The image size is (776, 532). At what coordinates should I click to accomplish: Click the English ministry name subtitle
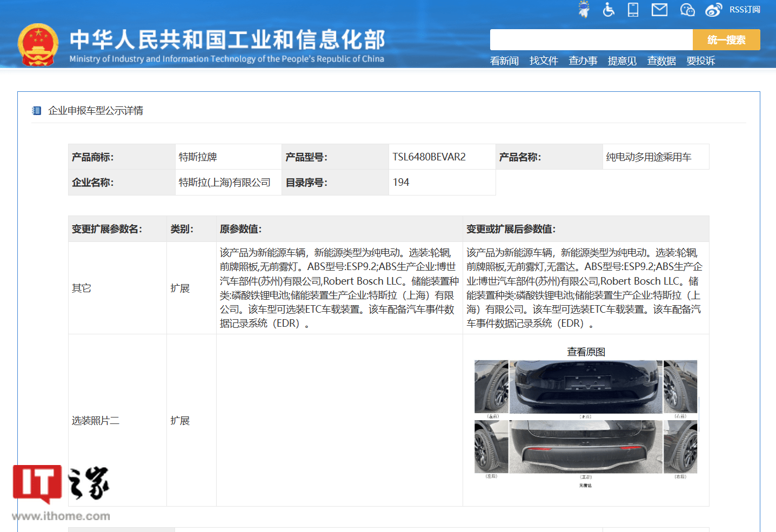tap(227, 59)
